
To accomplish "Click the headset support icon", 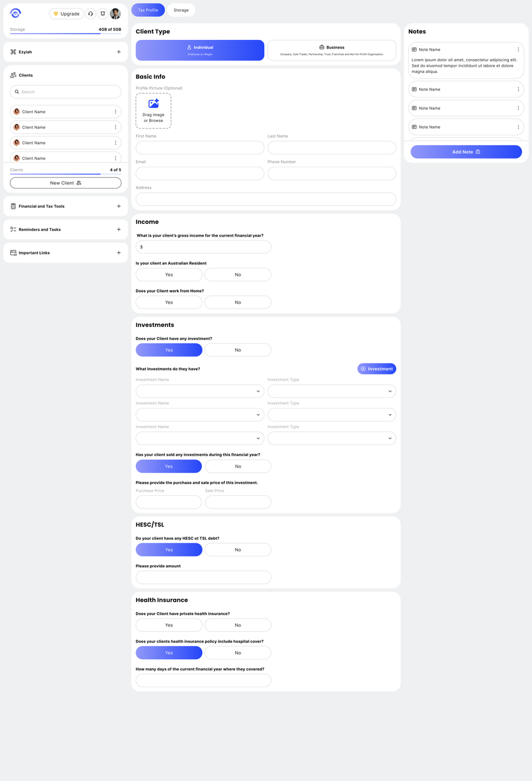I will click(91, 14).
